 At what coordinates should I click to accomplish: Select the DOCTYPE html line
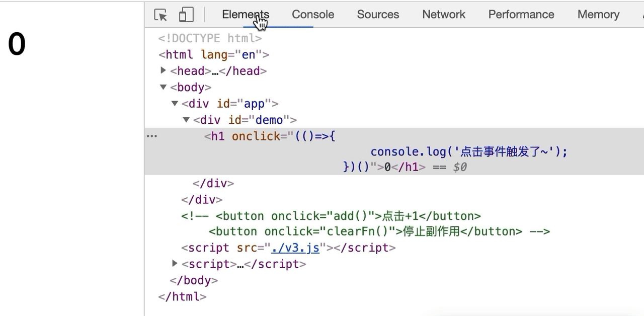210,38
